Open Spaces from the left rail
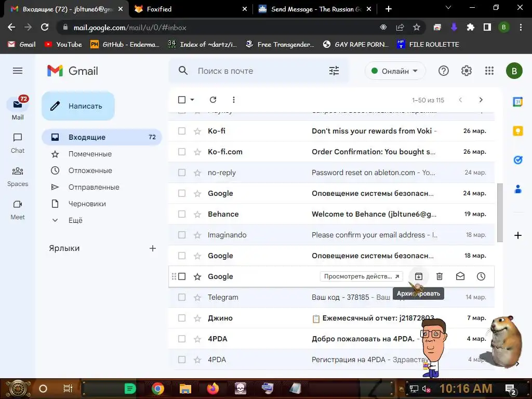This screenshot has width=532, height=399. coord(18,177)
